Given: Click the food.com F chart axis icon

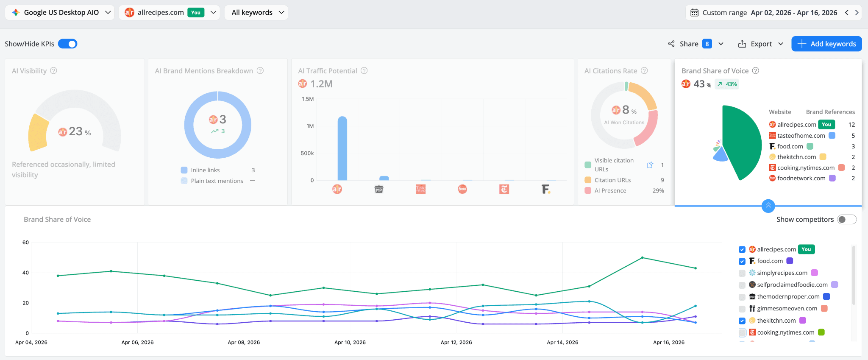Looking at the screenshot, I should tap(546, 189).
